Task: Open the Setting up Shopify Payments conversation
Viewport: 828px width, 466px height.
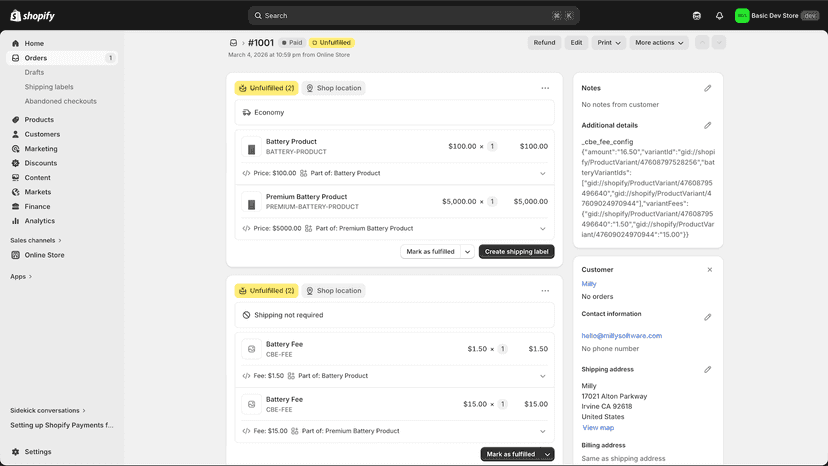Action: point(62,425)
